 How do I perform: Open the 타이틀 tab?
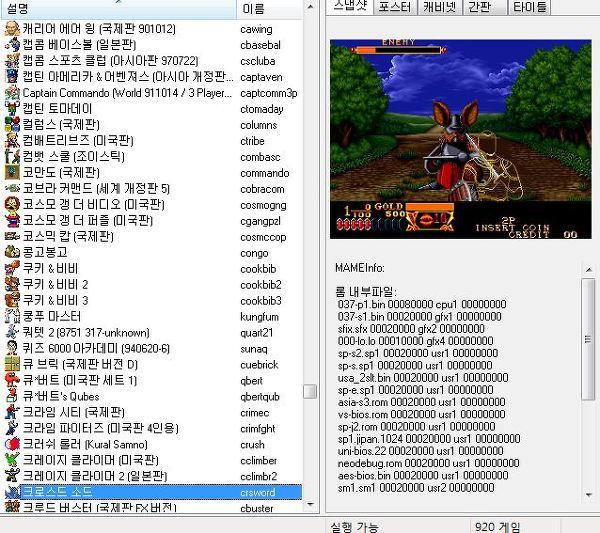530,7
